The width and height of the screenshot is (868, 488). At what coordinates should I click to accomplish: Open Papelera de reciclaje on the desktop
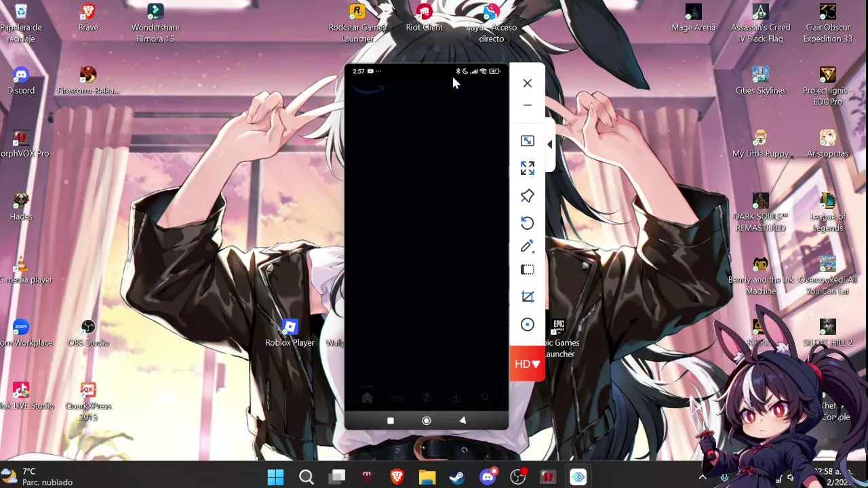point(21,23)
